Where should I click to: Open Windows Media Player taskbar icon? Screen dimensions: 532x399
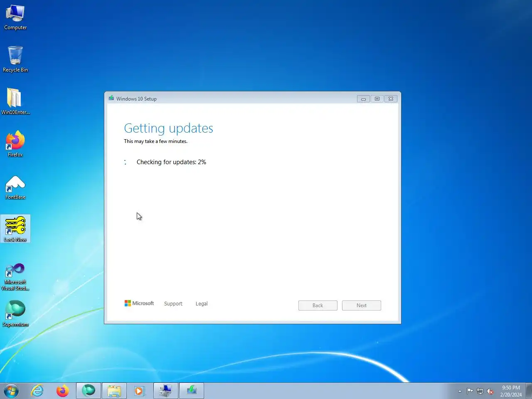140,391
